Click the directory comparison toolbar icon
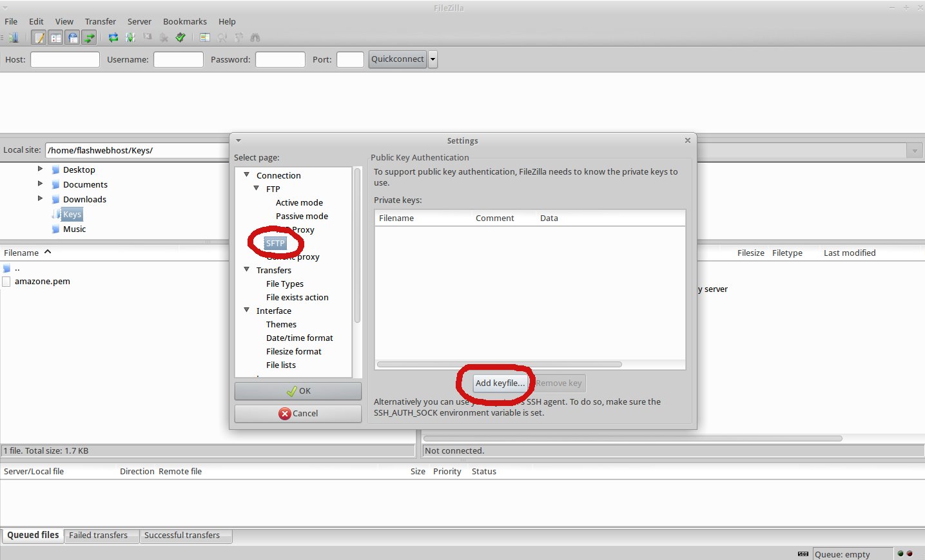The height and width of the screenshot is (560, 925). click(222, 37)
